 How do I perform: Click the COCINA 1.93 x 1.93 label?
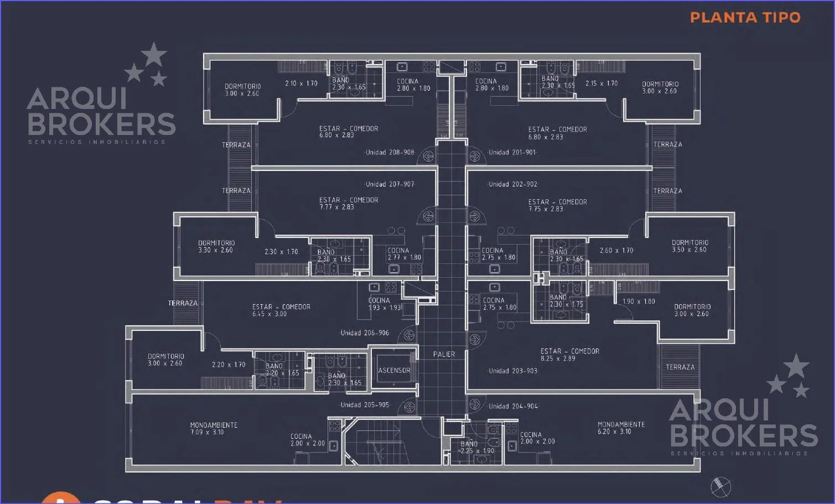pyautogui.click(x=384, y=304)
